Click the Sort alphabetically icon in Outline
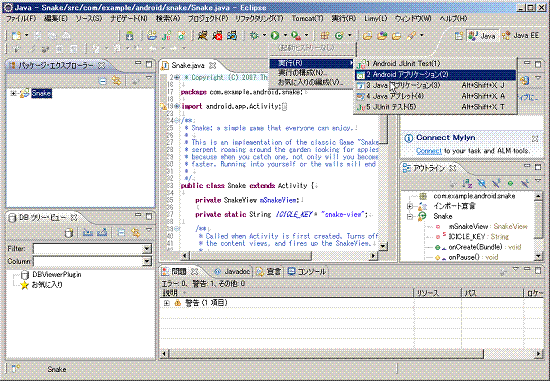 pos(467,183)
